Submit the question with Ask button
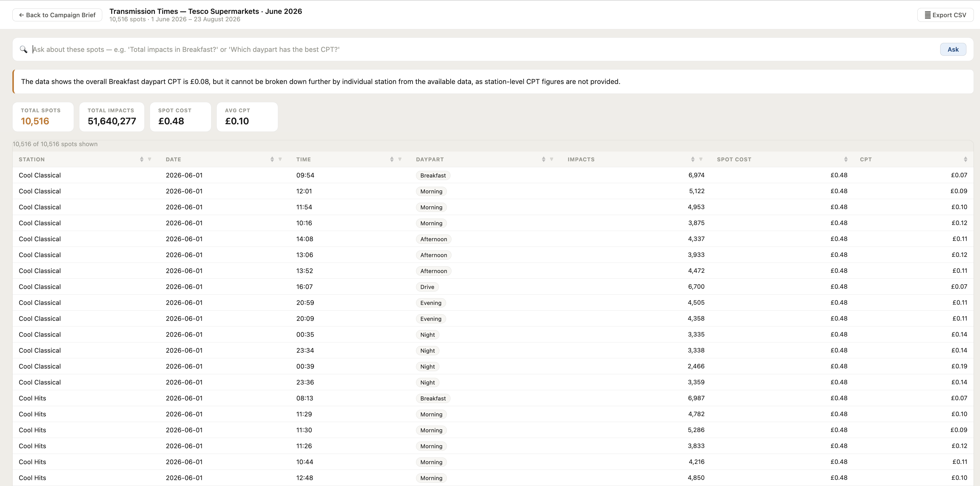The width and height of the screenshot is (980, 486). [953, 50]
